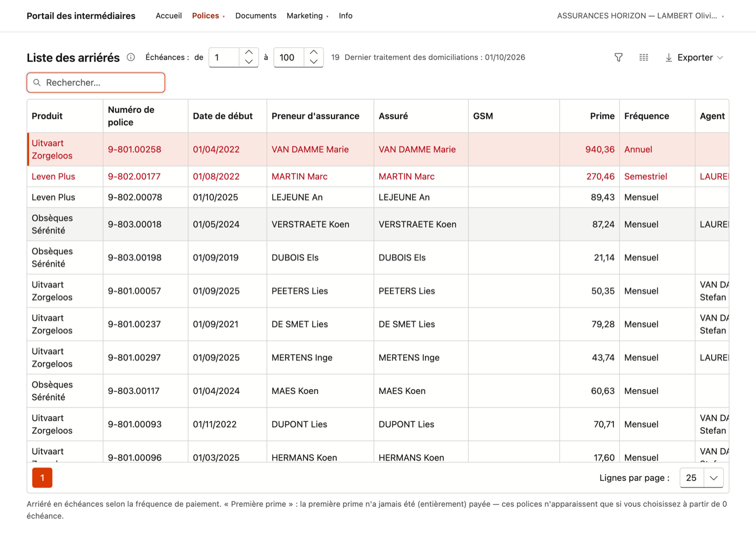
Task: Go to Accueil
Action: click(x=168, y=16)
